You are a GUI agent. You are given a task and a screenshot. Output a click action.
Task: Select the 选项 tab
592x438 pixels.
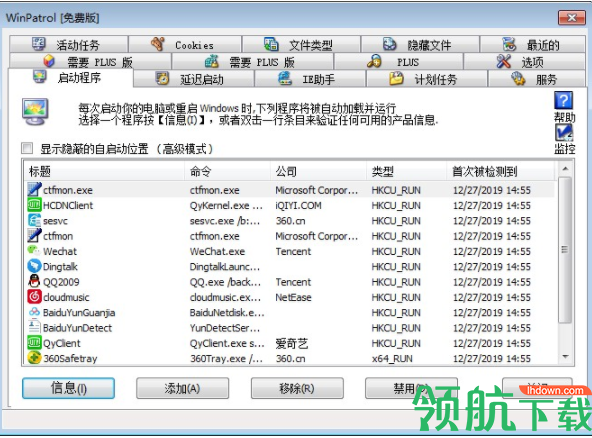[524, 61]
